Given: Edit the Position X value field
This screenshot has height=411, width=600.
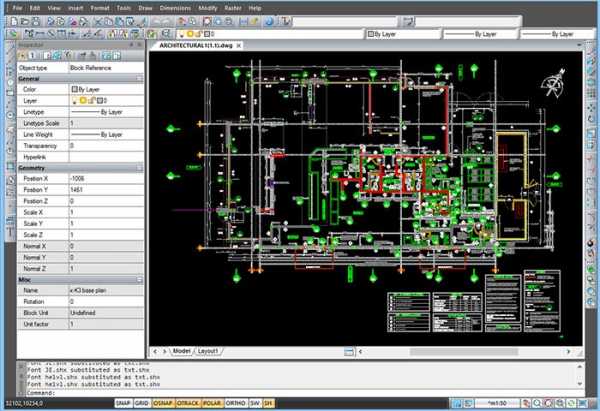Looking at the screenshot, I should point(105,178).
